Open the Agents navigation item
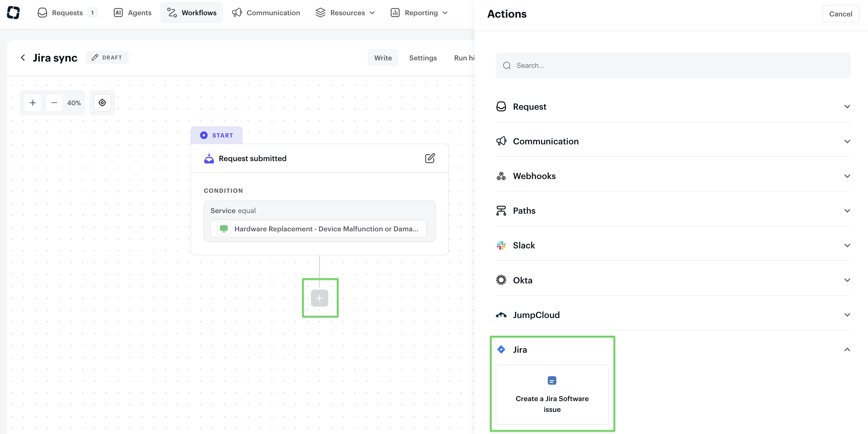Image resolution: width=868 pixels, height=434 pixels. (x=133, y=13)
